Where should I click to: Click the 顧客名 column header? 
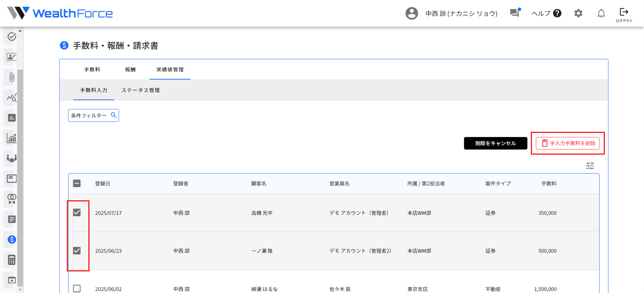(x=259, y=183)
